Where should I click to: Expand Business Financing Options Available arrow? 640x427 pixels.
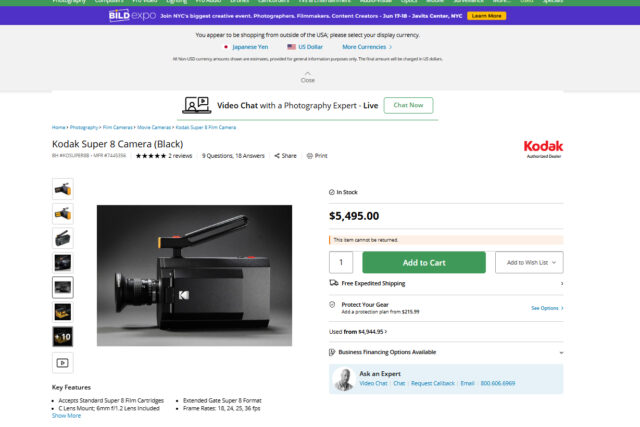[x=561, y=353]
